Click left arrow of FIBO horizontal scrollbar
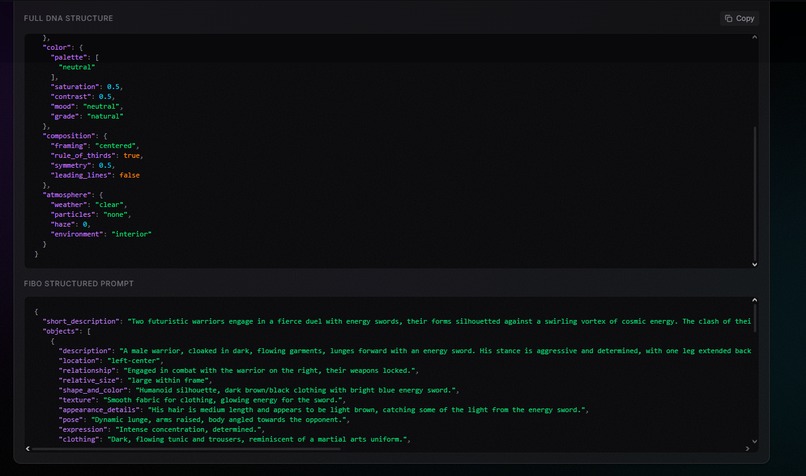 click(28, 449)
